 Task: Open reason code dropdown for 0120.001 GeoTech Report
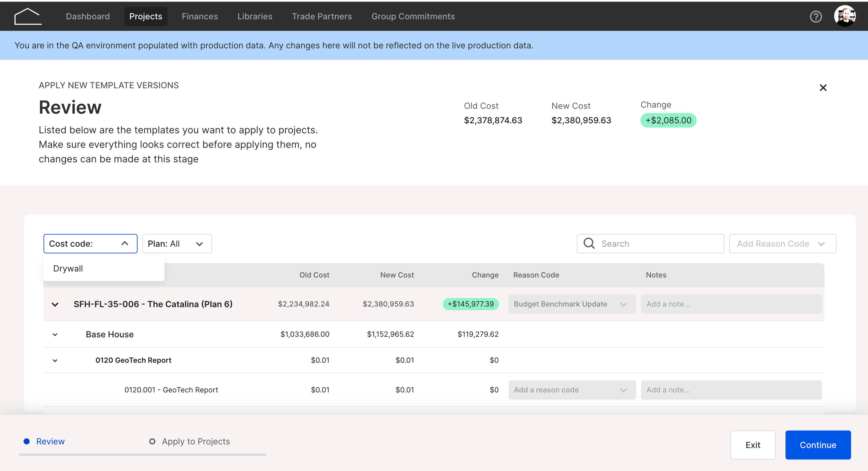(572, 390)
